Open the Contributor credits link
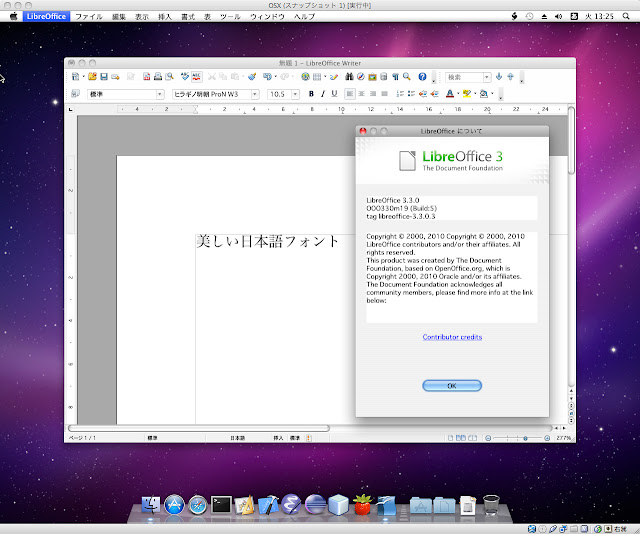 click(452, 337)
